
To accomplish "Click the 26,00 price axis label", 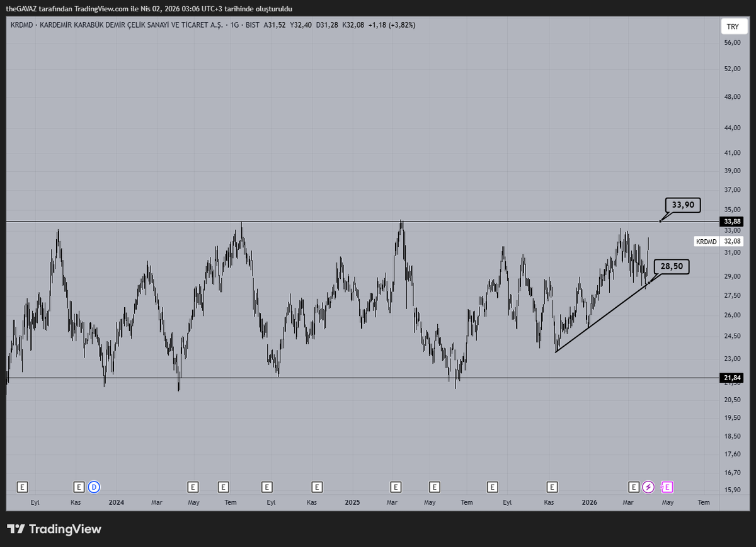I will 732,315.
